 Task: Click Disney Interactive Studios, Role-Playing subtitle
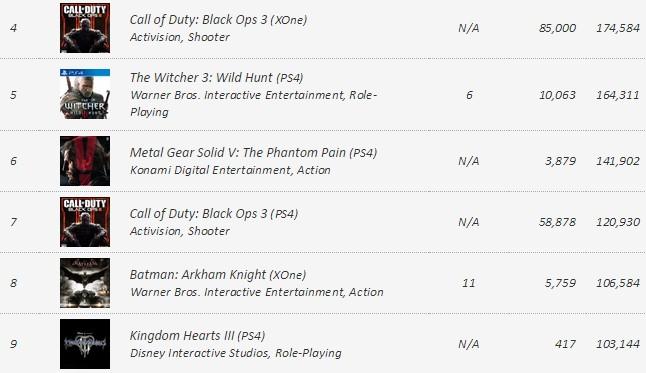click(x=236, y=353)
